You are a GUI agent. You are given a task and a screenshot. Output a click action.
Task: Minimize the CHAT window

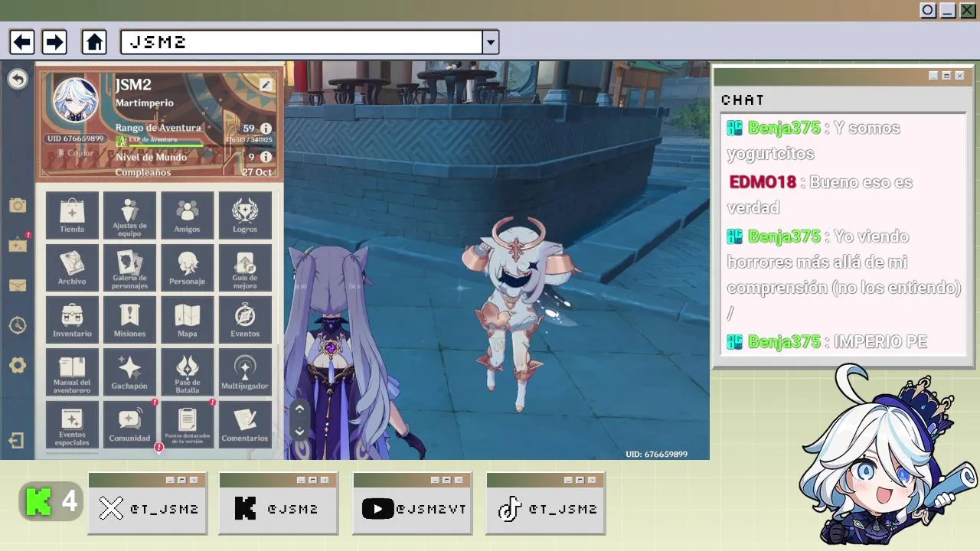pyautogui.click(x=933, y=76)
